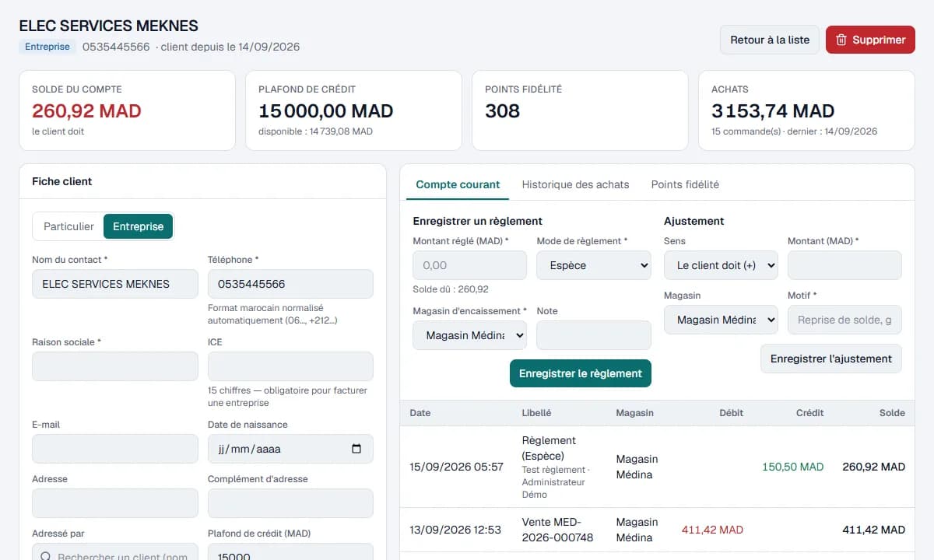Open the Magasin d'encaissement dropdown

coord(470,335)
